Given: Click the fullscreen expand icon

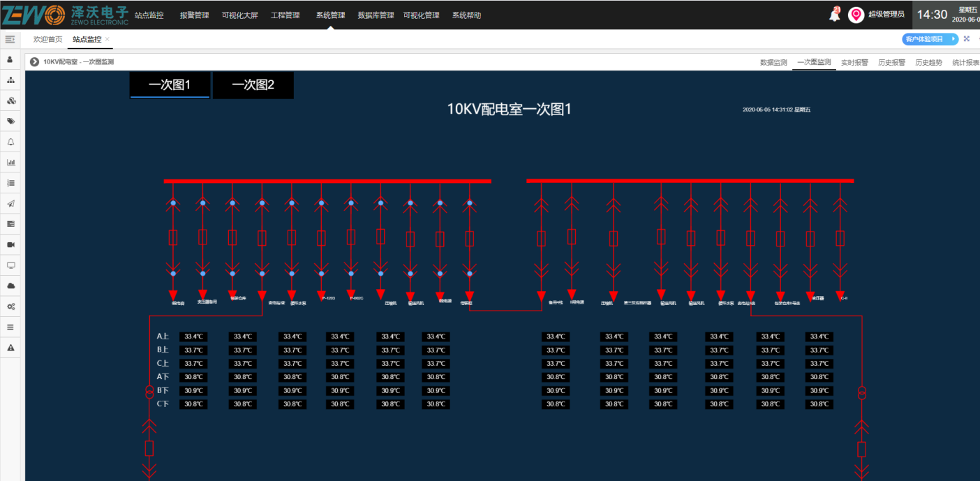Looking at the screenshot, I should tap(967, 39).
